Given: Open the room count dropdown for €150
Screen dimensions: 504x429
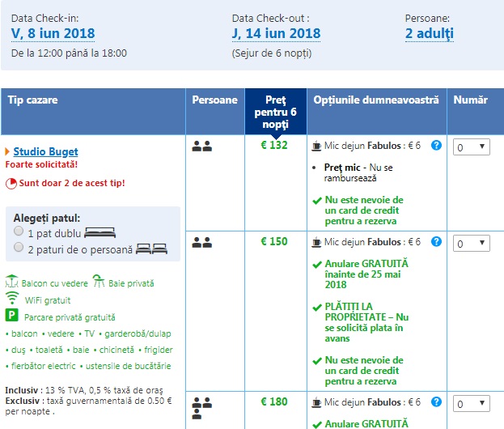Looking at the screenshot, I should tap(471, 243).
